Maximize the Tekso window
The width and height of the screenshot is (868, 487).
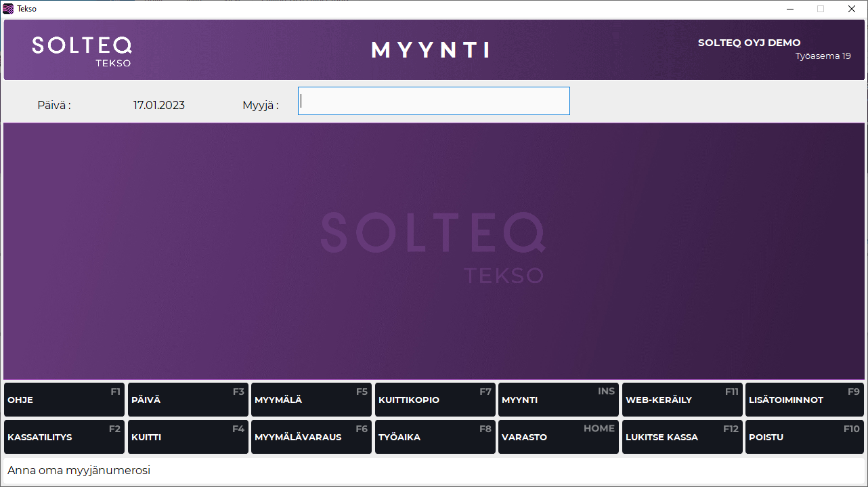821,9
